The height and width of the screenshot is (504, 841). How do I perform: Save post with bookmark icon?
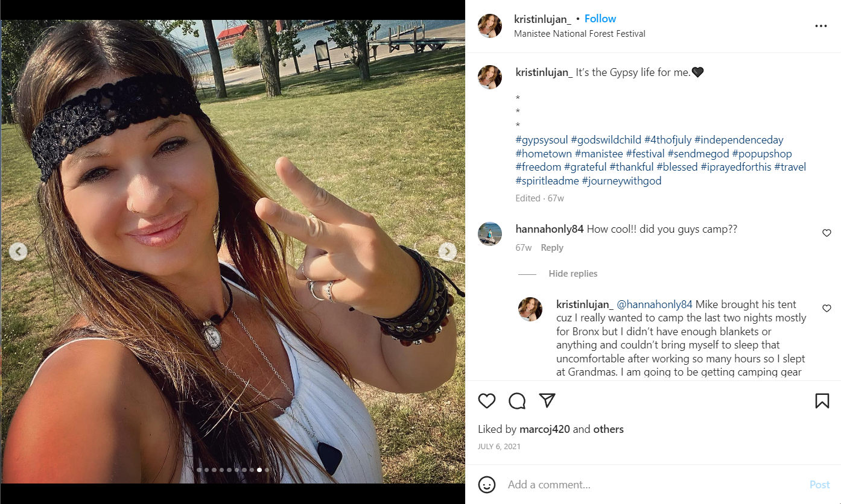822,401
